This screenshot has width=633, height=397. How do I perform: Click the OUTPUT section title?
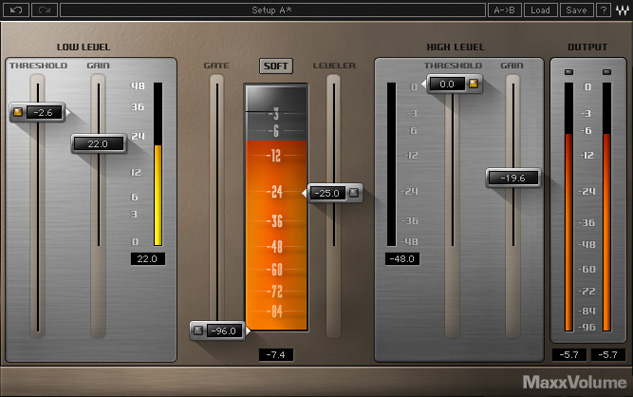[x=587, y=47]
